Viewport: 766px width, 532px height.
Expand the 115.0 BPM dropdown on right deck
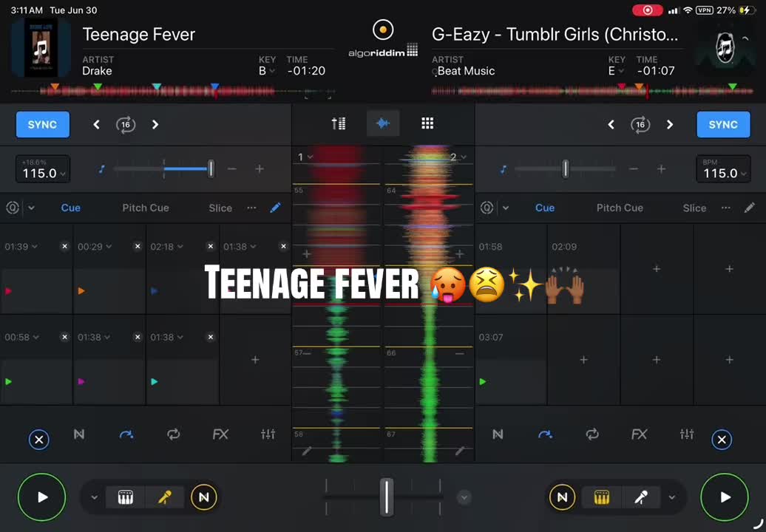click(x=723, y=169)
